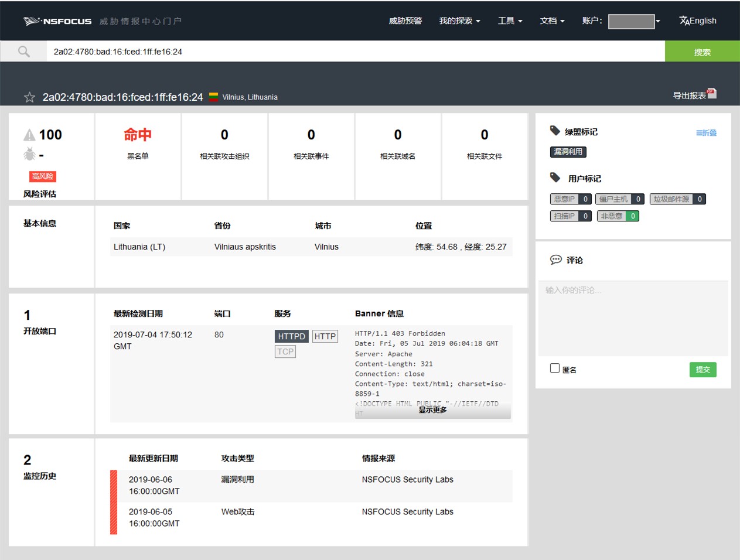The height and width of the screenshot is (560, 740).
Task: Enable the anonymous comment checkbox
Action: 555,368
